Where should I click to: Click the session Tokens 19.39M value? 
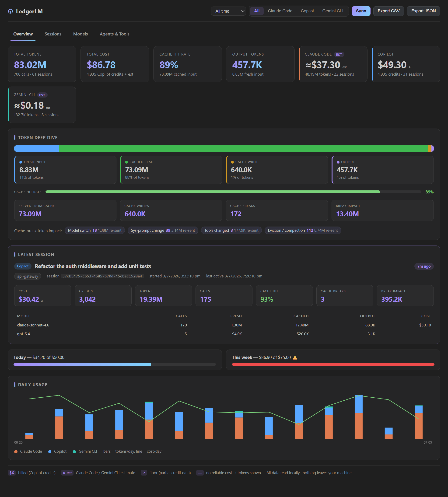point(151,299)
